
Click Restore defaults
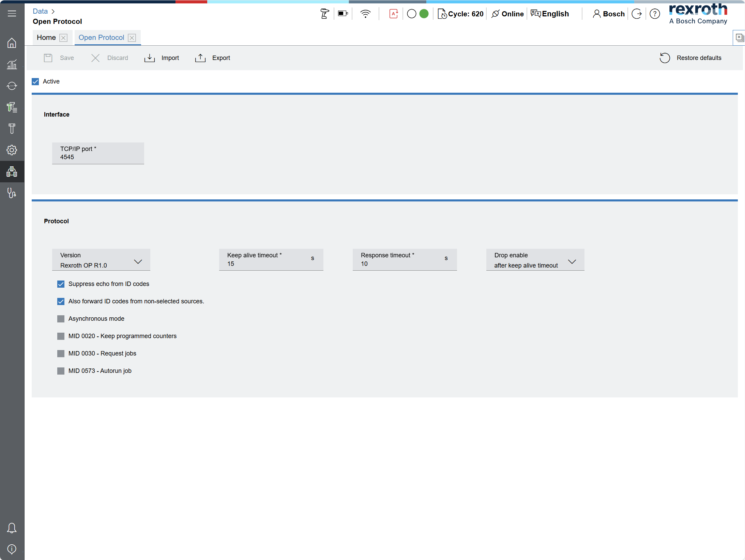coord(690,58)
